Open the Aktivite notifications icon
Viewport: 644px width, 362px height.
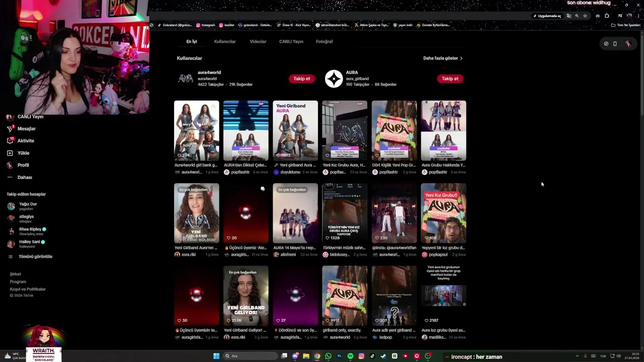[10, 141]
